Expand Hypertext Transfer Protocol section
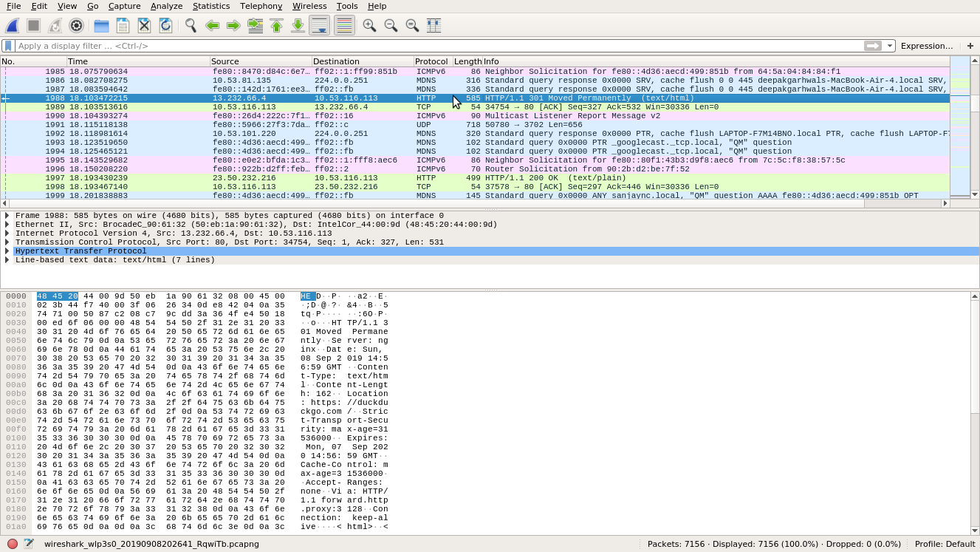This screenshot has height=552, width=980. tap(7, 251)
